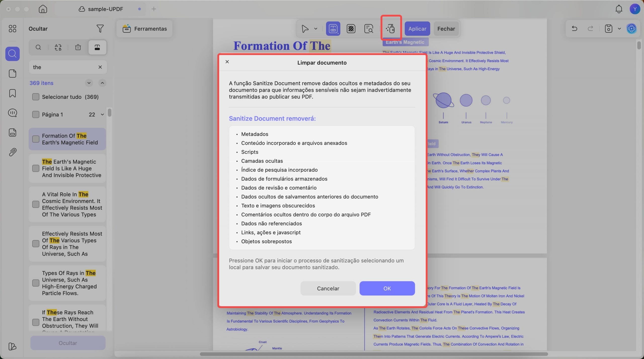Go to next result with down chevron

tap(89, 83)
